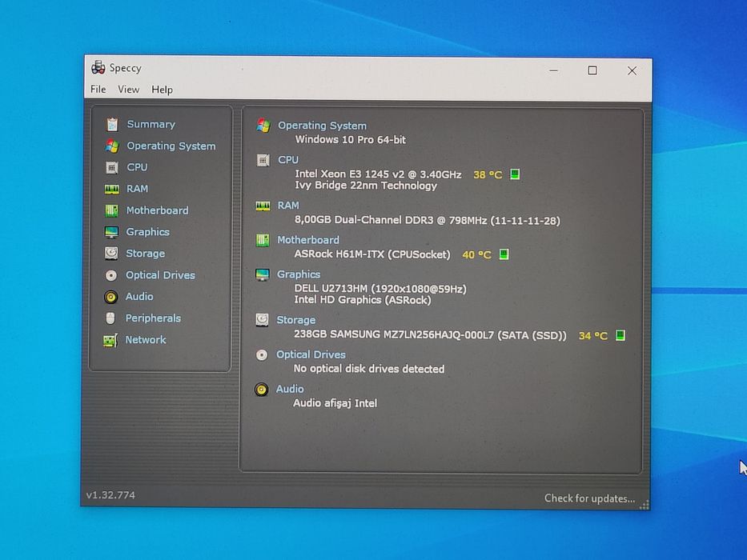Open RAM section from sidebar label

click(137, 189)
